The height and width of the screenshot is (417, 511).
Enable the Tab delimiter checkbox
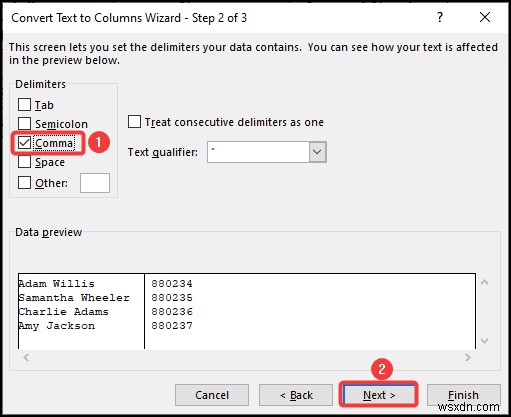(x=24, y=105)
